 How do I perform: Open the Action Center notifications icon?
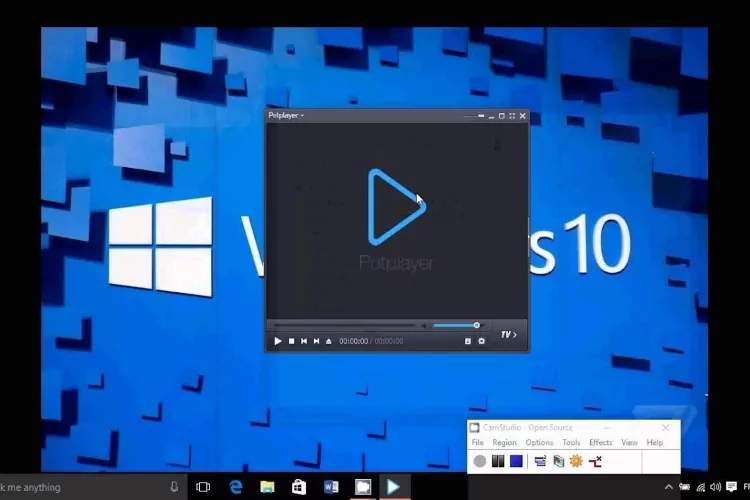[731, 487]
